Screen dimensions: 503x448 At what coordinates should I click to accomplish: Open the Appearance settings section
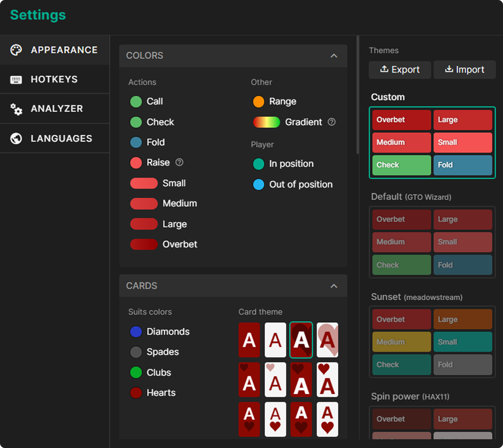55,50
